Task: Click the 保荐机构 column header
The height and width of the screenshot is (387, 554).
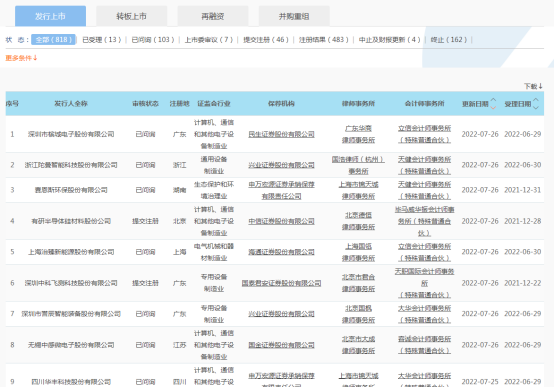Action: point(281,104)
